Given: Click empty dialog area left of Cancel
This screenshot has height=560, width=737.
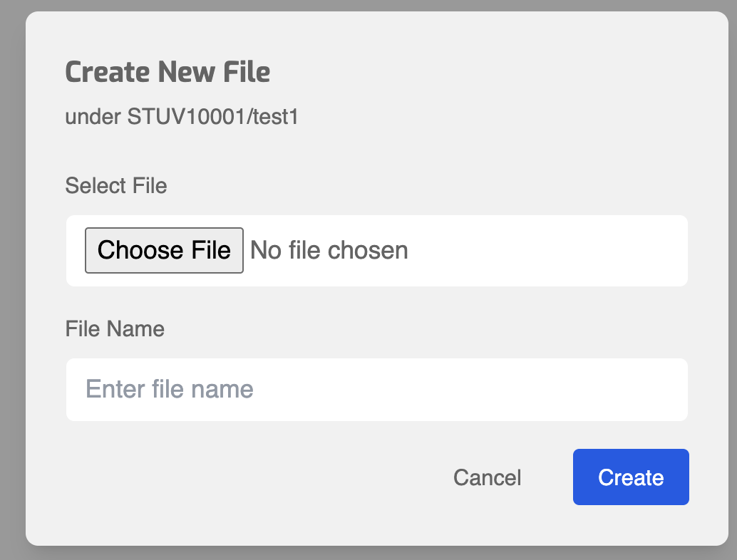Looking at the screenshot, I should (x=249, y=477).
